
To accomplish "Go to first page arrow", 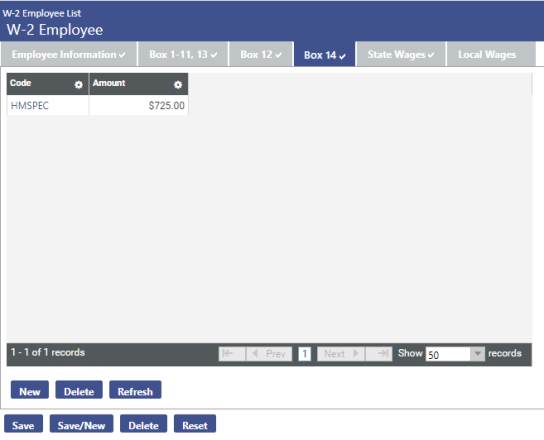I will point(232,354).
